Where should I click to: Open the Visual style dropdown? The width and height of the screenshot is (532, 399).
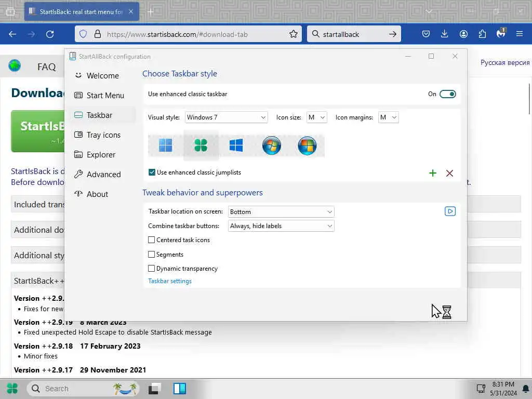point(227,117)
